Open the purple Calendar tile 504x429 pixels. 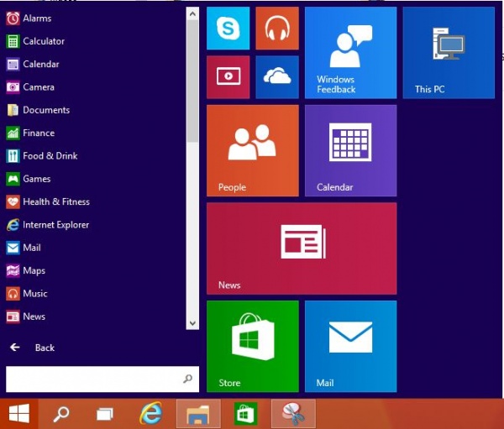click(x=350, y=151)
